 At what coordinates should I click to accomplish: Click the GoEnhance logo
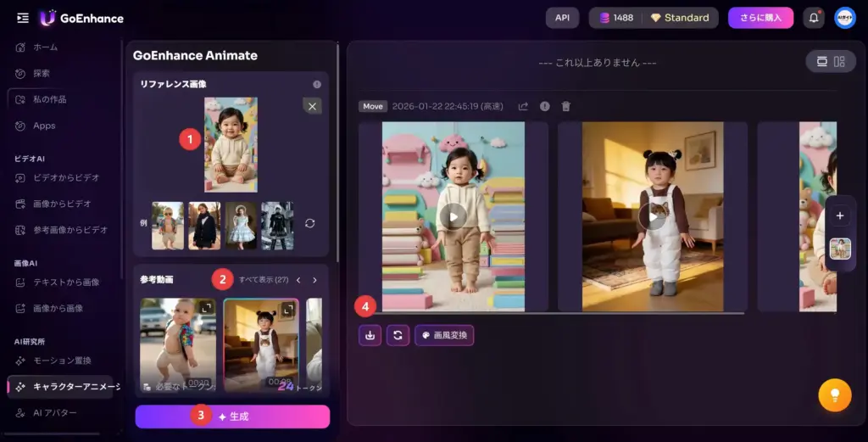[x=82, y=19]
